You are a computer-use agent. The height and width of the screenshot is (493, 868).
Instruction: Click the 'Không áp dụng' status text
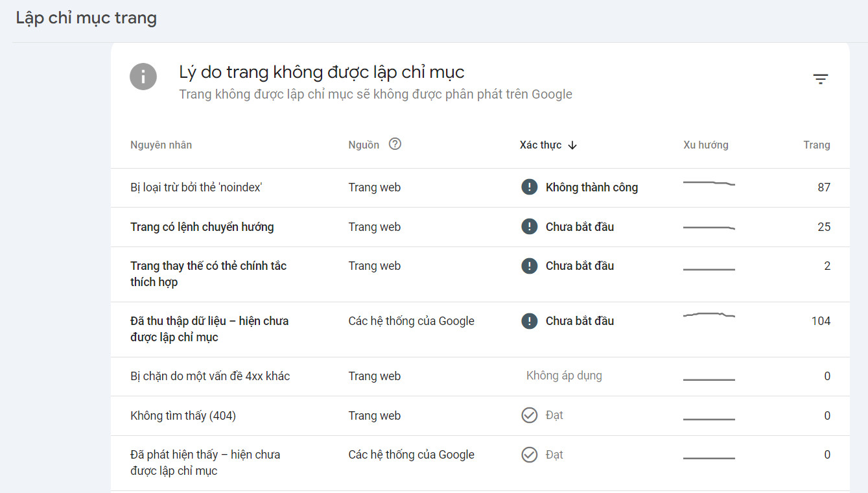click(564, 376)
